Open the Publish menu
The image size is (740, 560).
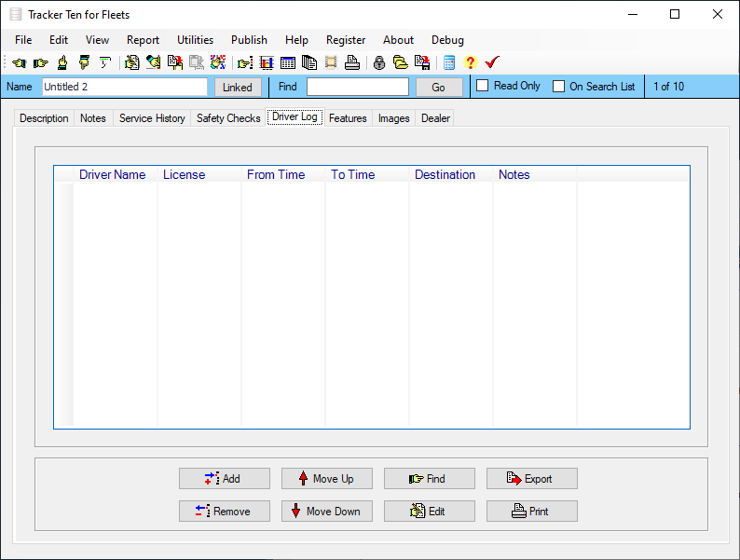[x=249, y=40]
